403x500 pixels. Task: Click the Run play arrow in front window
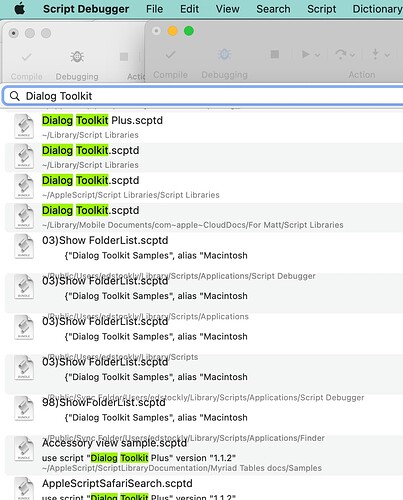click(x=305, y=54)
